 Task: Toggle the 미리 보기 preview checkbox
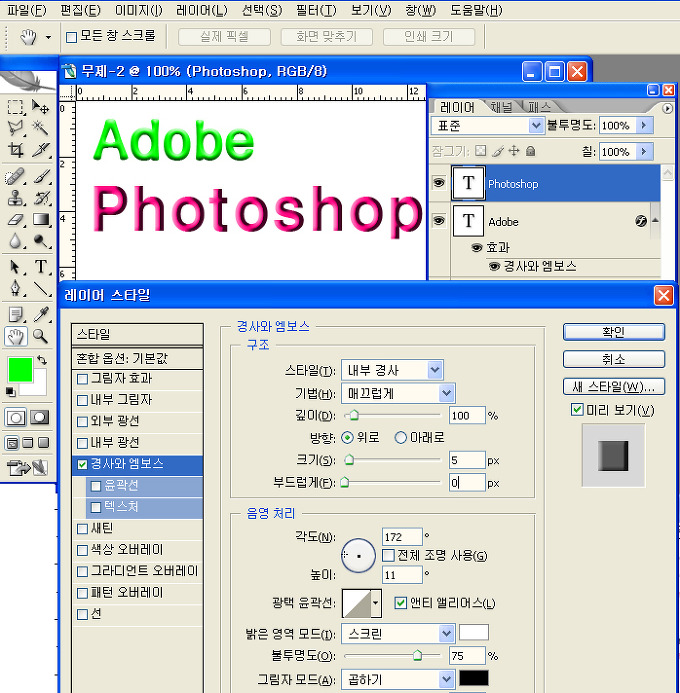click(576, 410)
